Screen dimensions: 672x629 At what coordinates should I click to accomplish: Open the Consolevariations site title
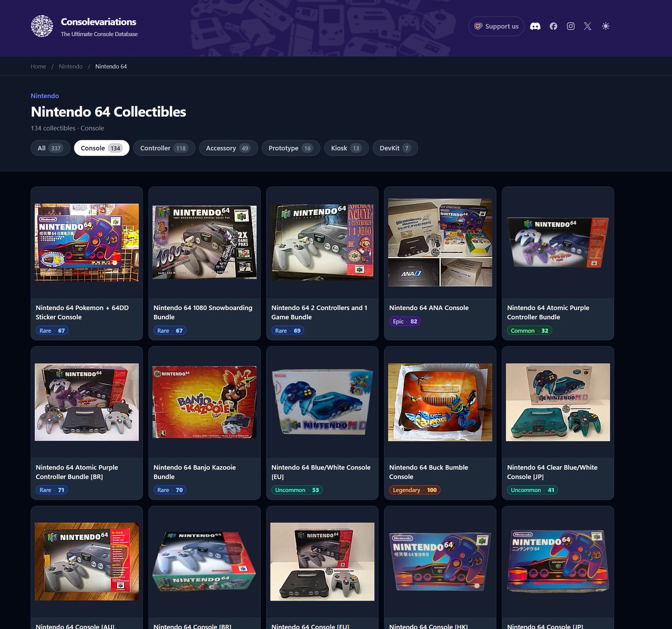(99, 22)
